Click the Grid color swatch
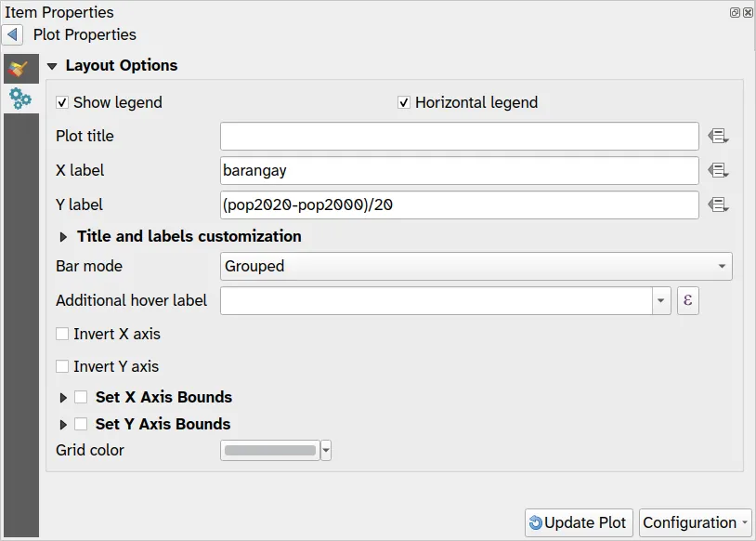Screen dimensions: 756x541 pyautogui.click(x=270, y=451)
